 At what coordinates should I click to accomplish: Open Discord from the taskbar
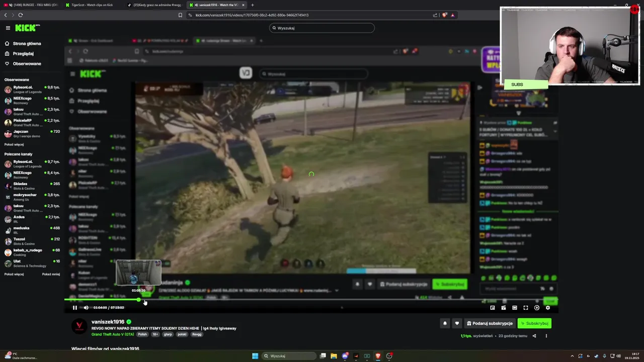pyautogui.click(x=345, y=356)
